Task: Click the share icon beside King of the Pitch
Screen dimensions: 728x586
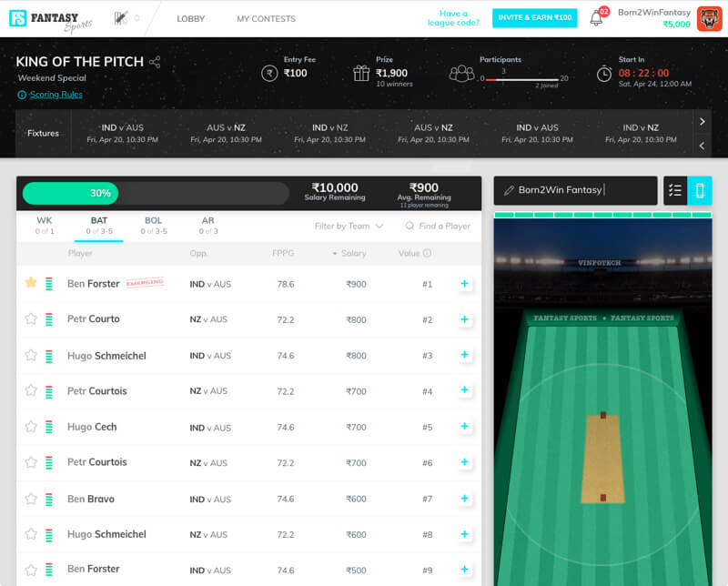Action: tap(155, 63)
